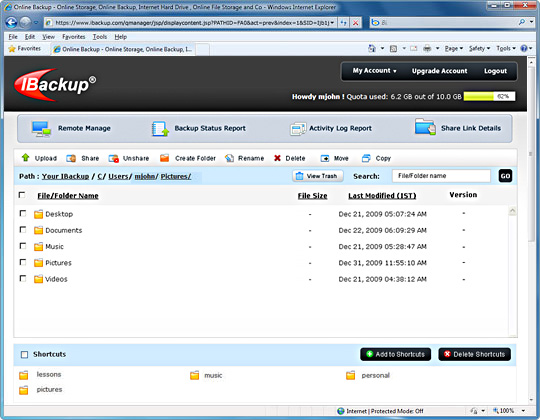Click the Favorites star icon
This screenshot has height=420, width=540.
click(12, 49)
